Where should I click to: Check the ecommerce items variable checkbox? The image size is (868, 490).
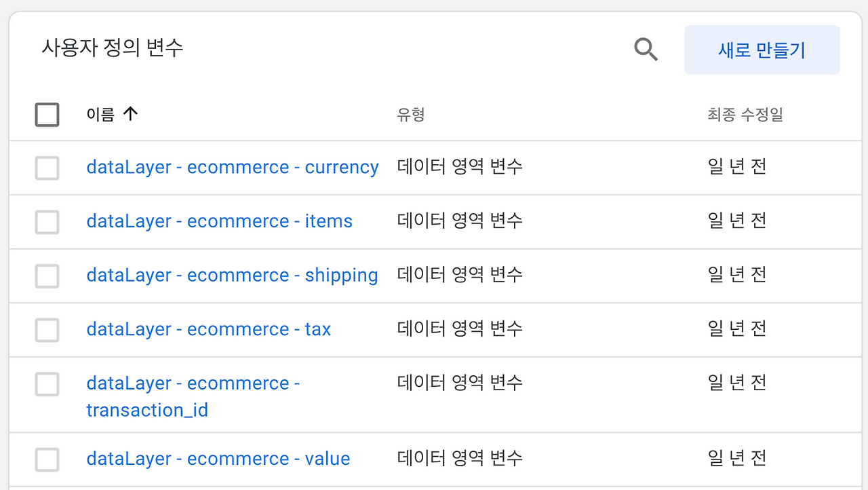click(47, 222)
